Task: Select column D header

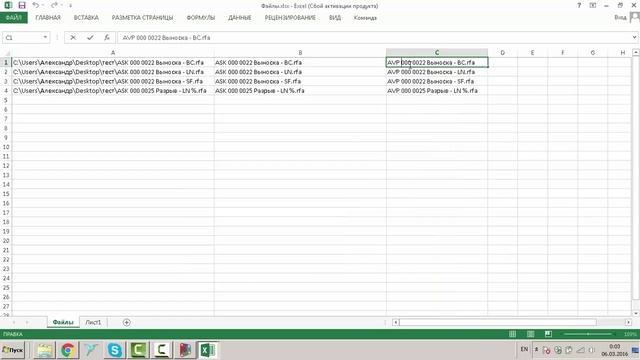Action: pyautogui.click(x=502, y=53)
